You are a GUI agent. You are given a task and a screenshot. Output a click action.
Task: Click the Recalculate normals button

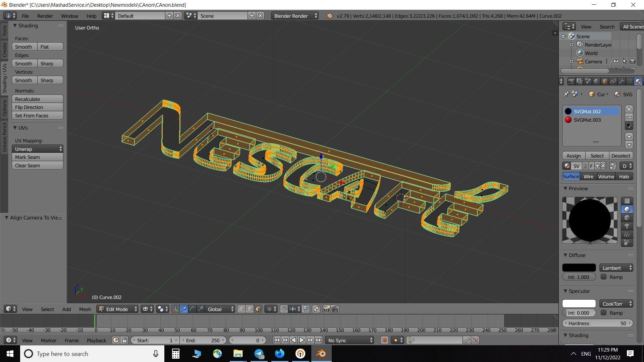[x=37, y=99]
